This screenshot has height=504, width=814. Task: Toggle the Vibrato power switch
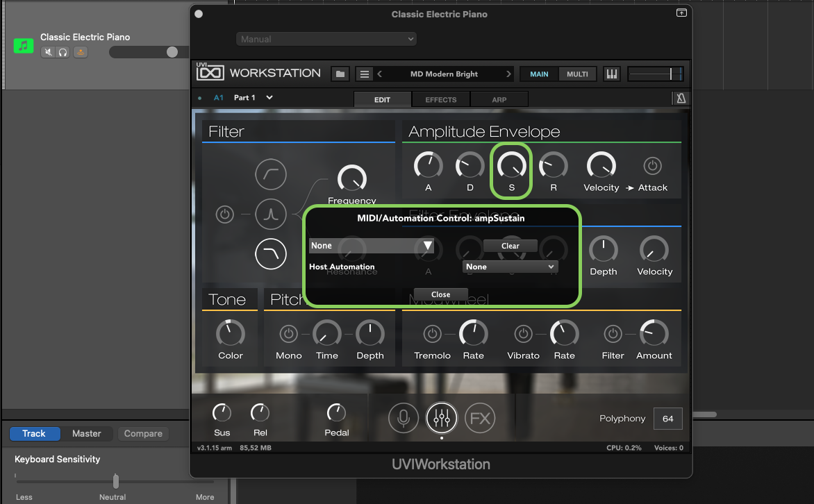click(523, 335)
